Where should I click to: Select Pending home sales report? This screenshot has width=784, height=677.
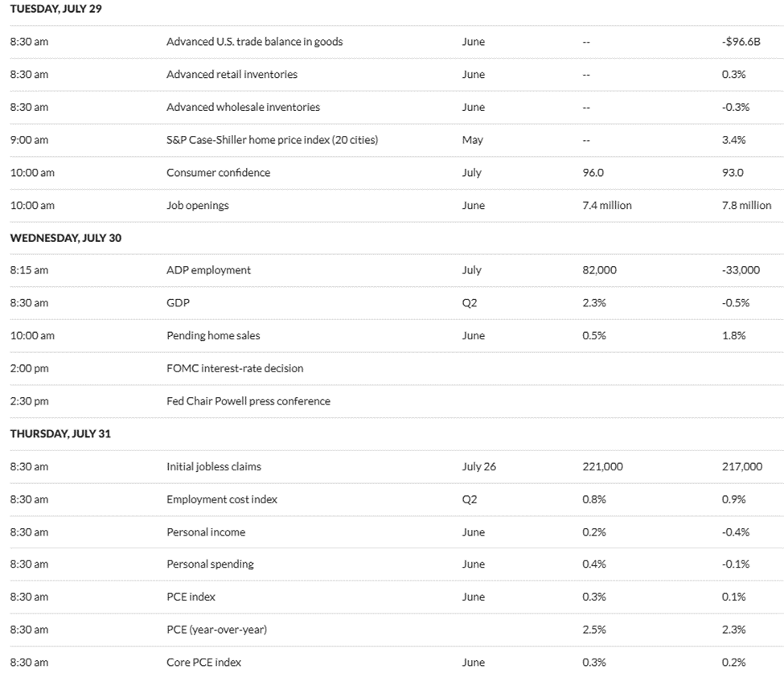coord(213,335)
